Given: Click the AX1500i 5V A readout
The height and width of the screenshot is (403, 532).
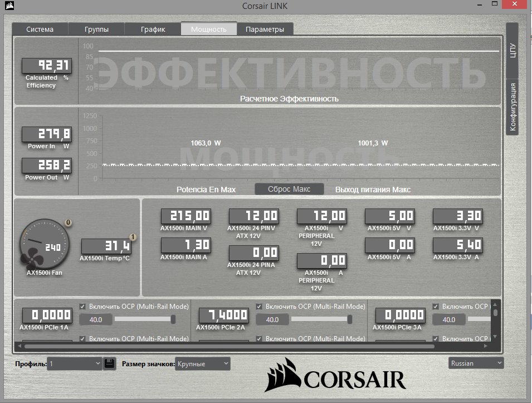Looking at the screenshot, I should pyautogui.click(x=389, y=245).
